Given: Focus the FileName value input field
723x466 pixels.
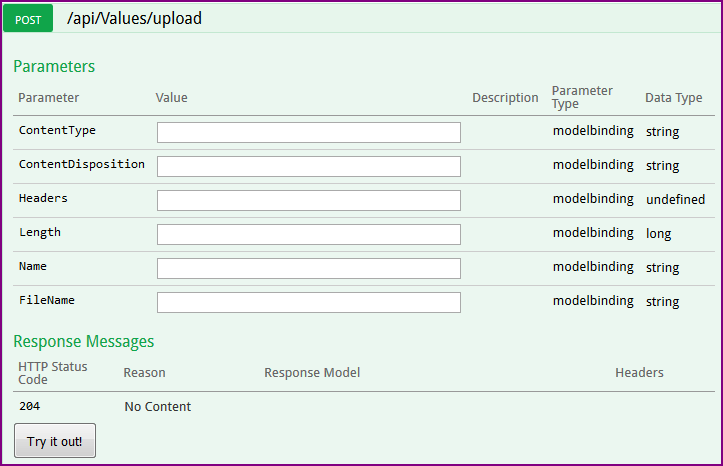Looking at the screenshot, I should 308,302.
